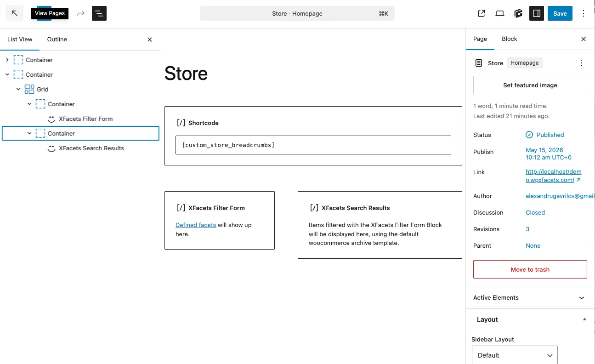This screenshot has height=364, width=595.
Task: Click XFacets Search Results block bracket icon
Action: click(x=314, y=208)
